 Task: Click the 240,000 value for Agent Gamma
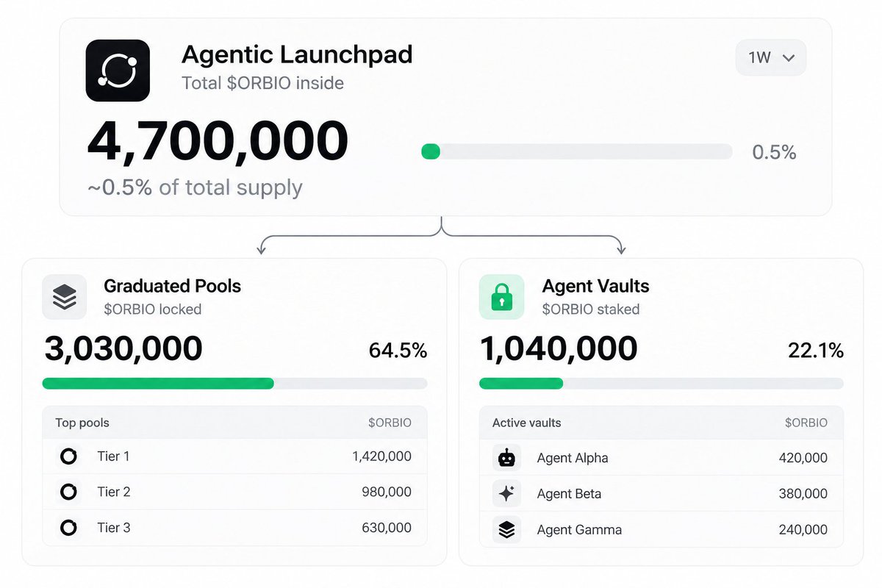coord(803,529)
